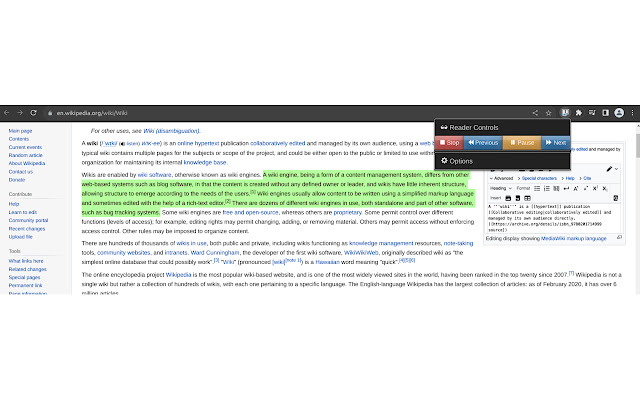The image size is (640, 400).
Task: Open Special pages link
Action: pos(24,277)
